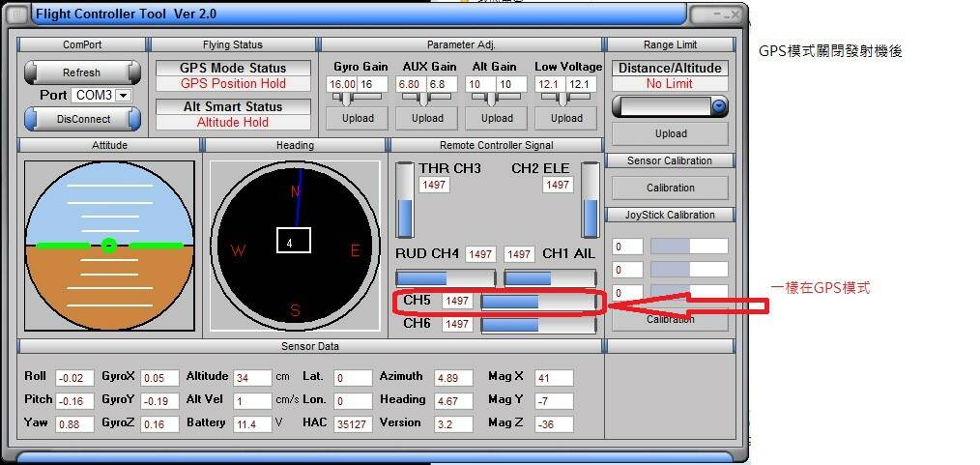This screenshot has height=465, width=980.
Task: Click the CH2 ELE value 1497
Action: (x=557, y=185)
